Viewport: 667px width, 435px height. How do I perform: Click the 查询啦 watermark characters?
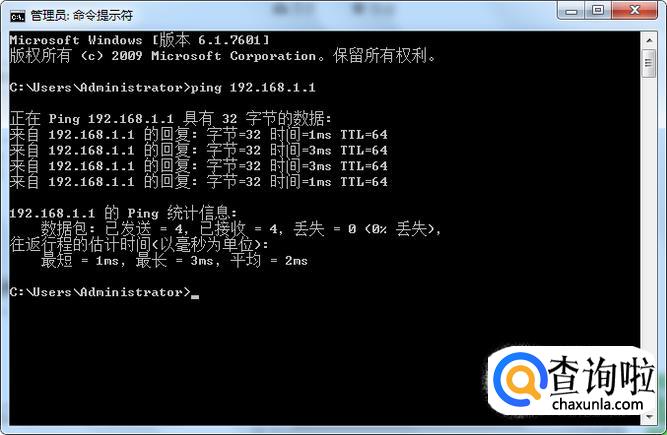(x=601, y=375)
